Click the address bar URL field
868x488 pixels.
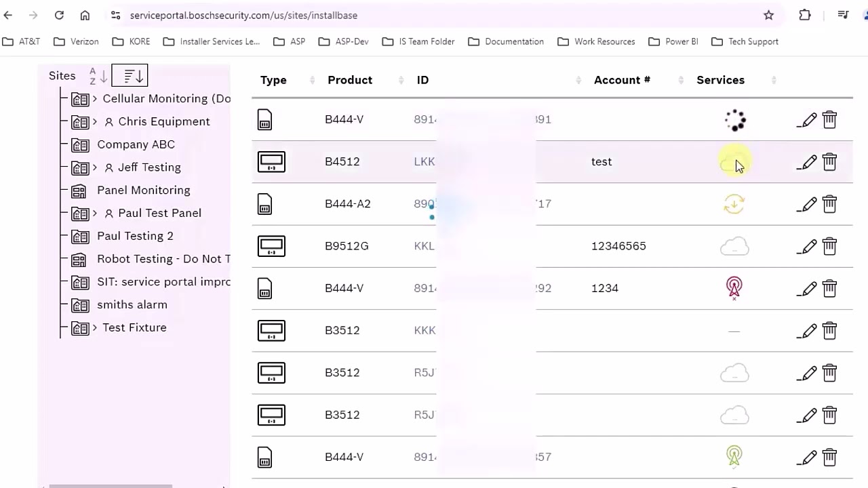(434, 15)
